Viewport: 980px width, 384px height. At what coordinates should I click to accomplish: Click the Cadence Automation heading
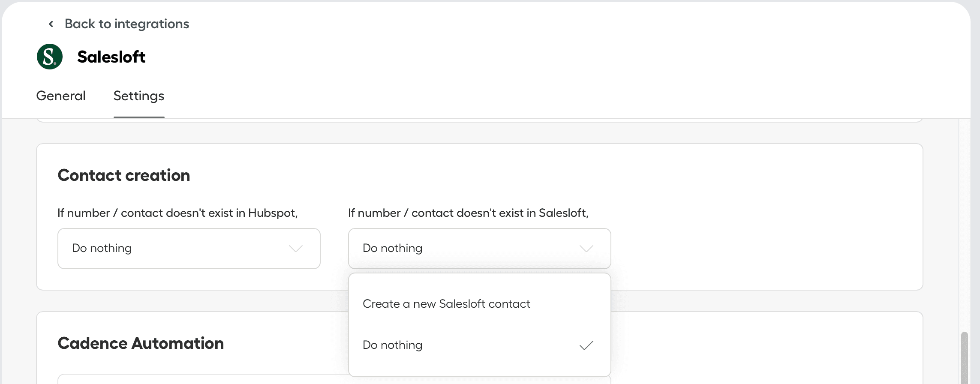tap(141, 343)
